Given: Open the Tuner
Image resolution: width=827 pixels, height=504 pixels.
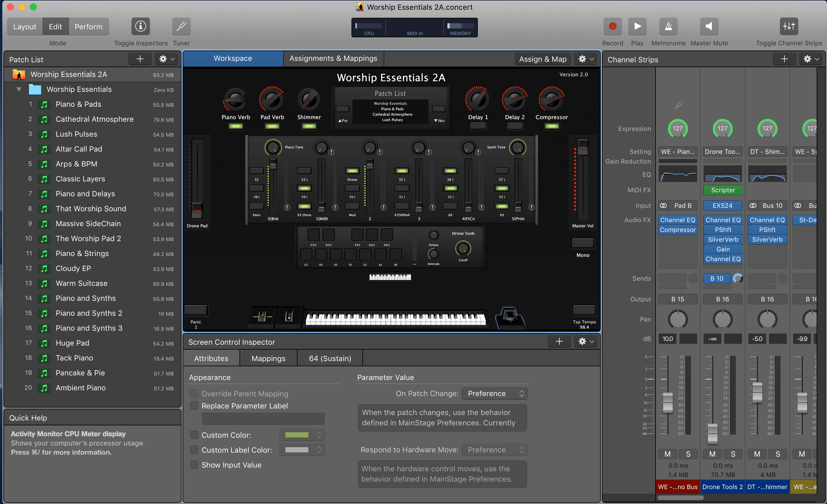Looking at the screenshot, I should pyautogui.click(x=181, y=26).
